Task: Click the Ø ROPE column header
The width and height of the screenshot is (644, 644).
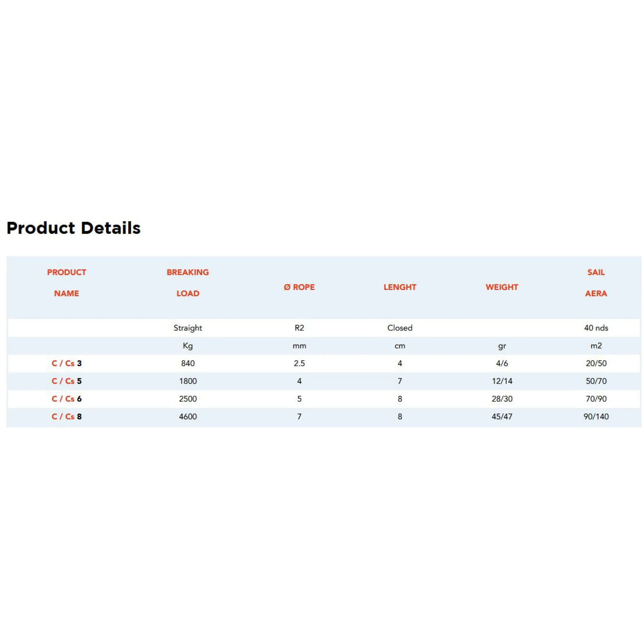Action: pos(299,287)
